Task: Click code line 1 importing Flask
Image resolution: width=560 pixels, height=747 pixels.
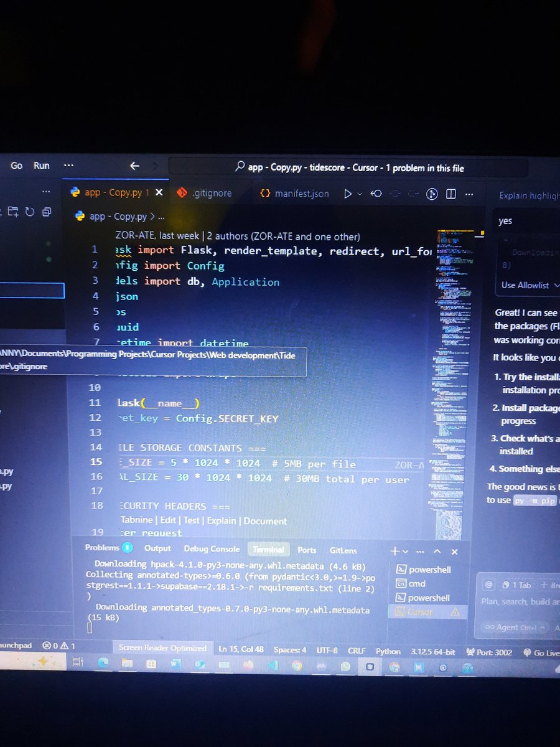Action: (x=274, y=251)
